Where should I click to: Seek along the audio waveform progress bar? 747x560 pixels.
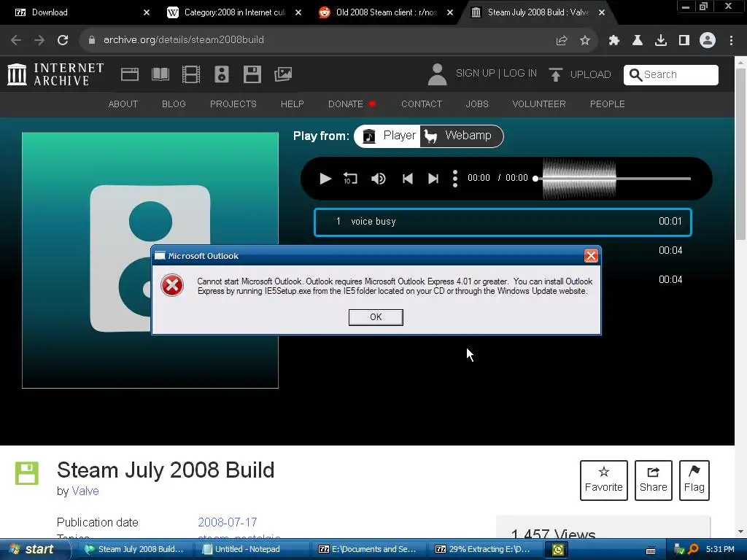[613, 179]
